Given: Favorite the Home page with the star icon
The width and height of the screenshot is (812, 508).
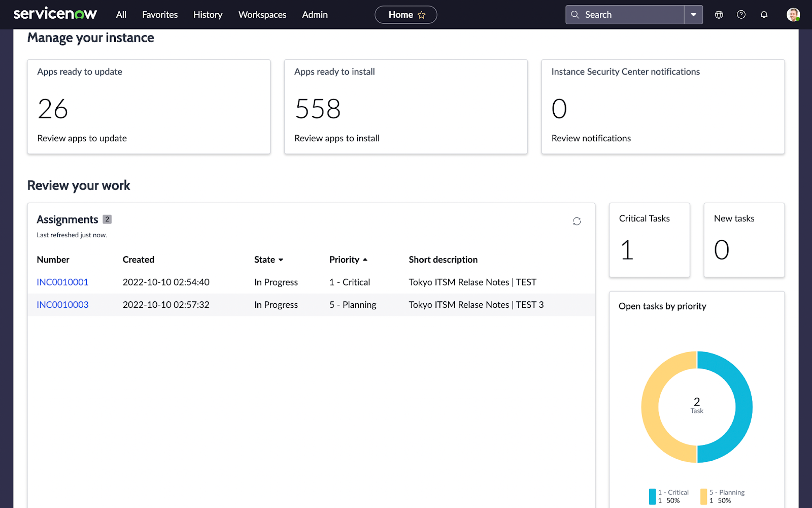Looking at the screenshot, I should [x=421, y=15].
